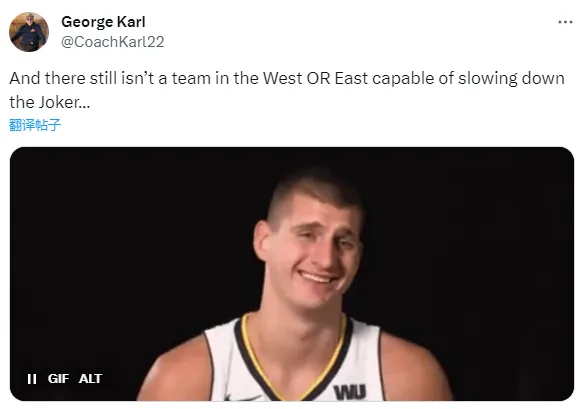The width and height of the screenshot is (586, 409).
Task: Open George Karl's profile picture
Action: coord(29,32)
